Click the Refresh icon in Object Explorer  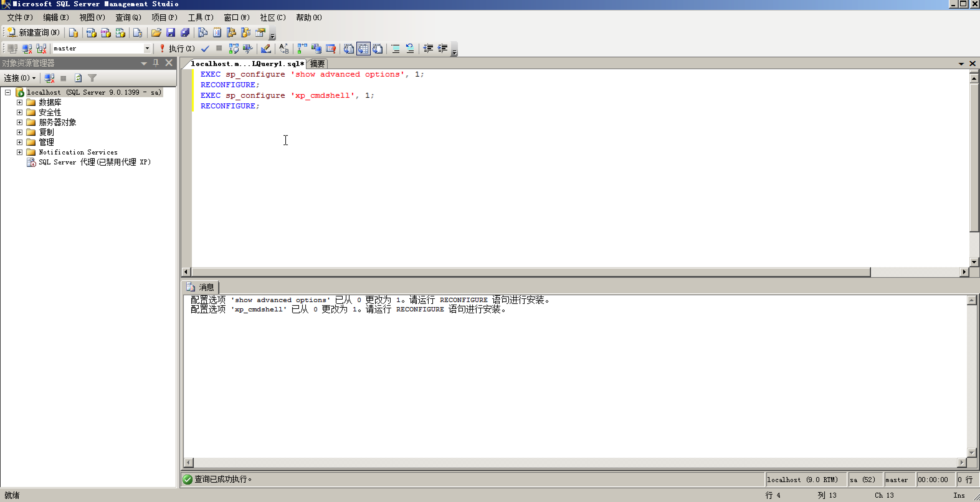[78, 78]
